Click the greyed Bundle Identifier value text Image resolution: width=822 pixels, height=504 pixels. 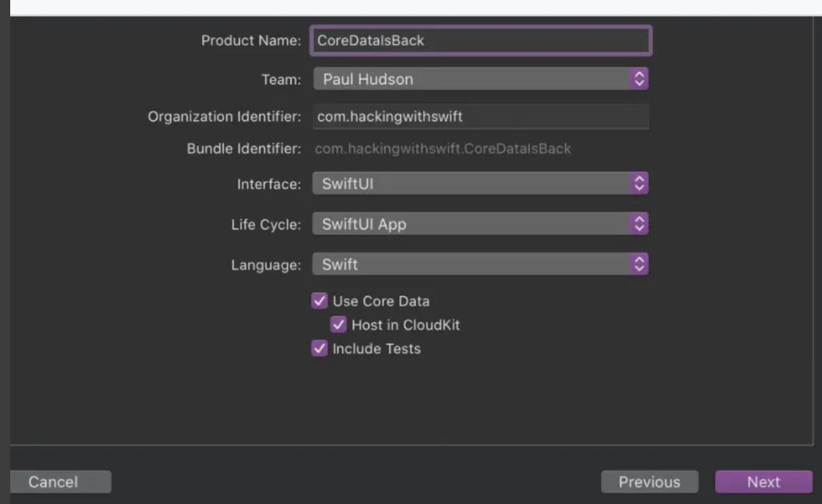pyautogui.click(x=443, y=149)
